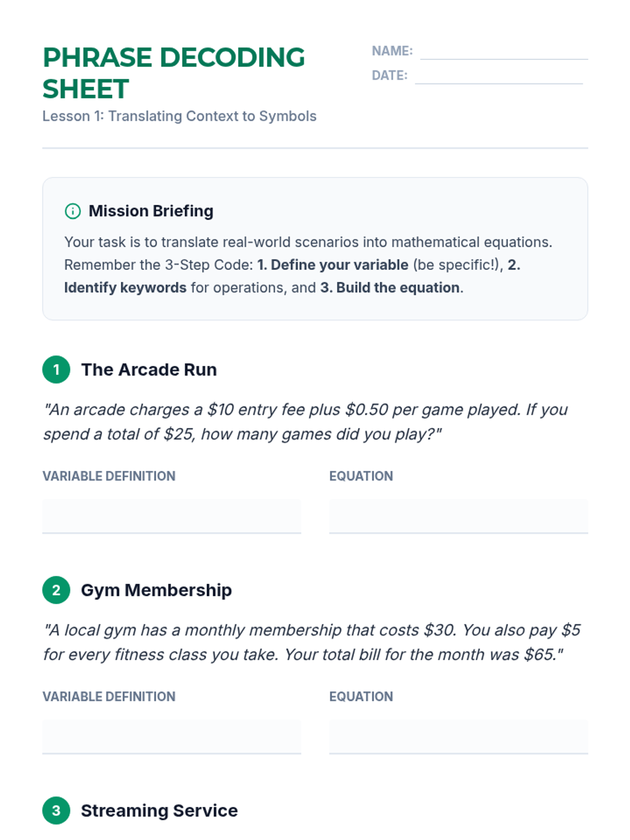Click the green number 1 badge
The height and width of the screenshot is (840, 630).
point(56,370)
